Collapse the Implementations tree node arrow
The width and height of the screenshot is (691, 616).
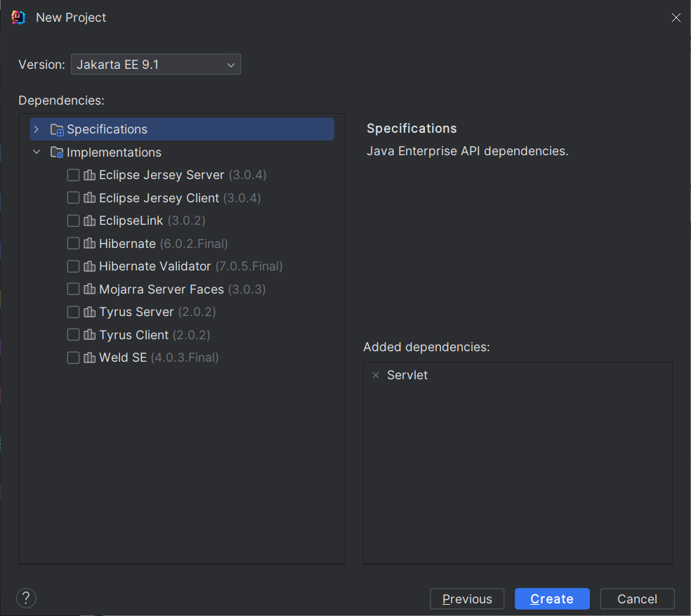click(37, 152)
